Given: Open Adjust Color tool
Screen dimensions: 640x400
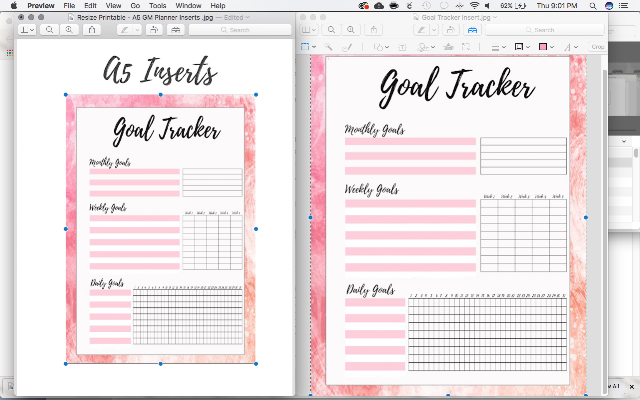Looking at the screenshot, I should 449,47.
